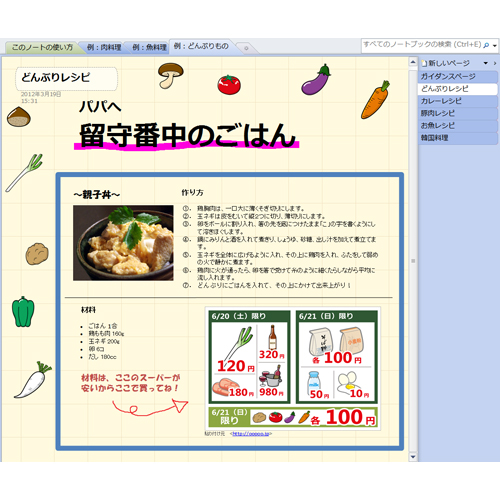Screen dimensions: 500x500
Task: Click the 6/20（土）限り flyer header
Action: pos(239,316)
